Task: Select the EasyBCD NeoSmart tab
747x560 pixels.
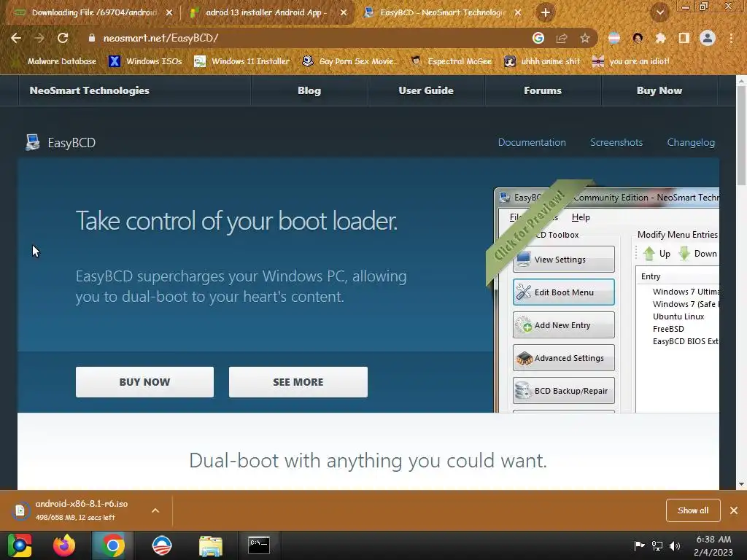Action: click(x=441, y=12)
